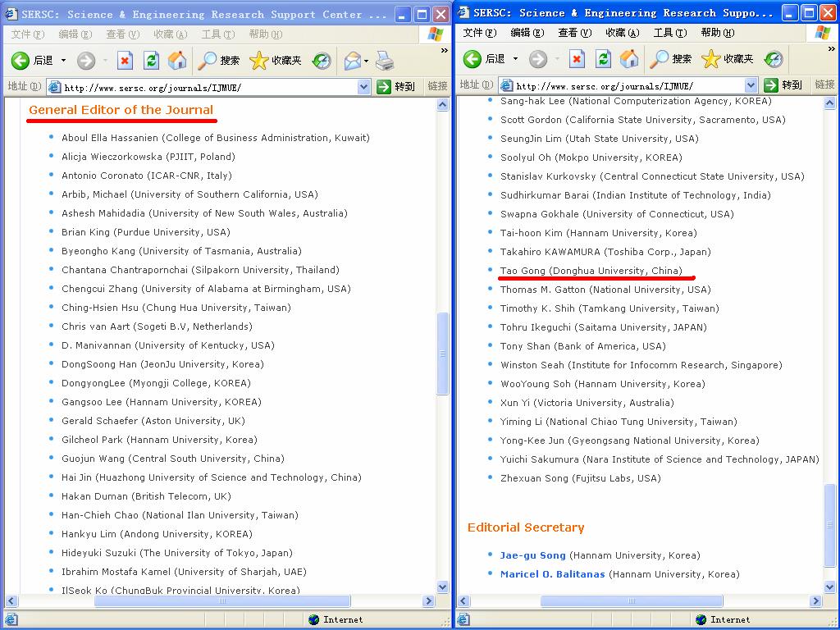Viewport: 840px width, 630px height.
Task: Click vertical scrollbar thumb in right window
Action: (x=830, y=524)
